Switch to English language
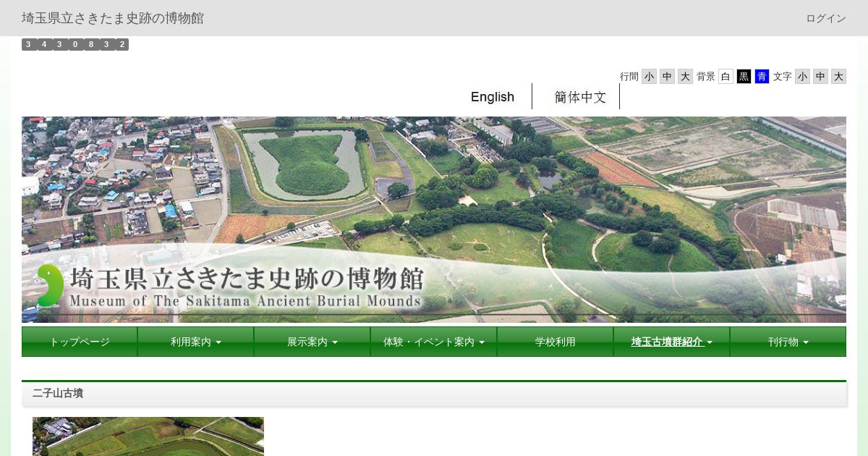Screen dimensions: 868x456 pyautogui.click(x=493, y=97)
